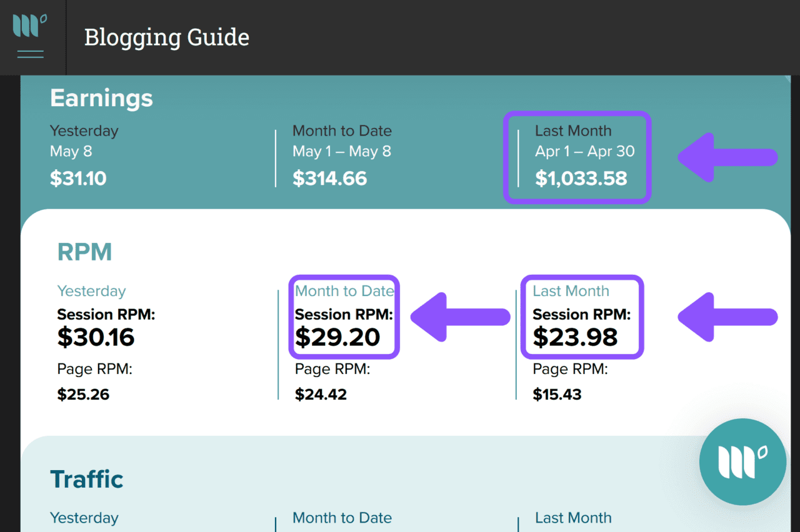Click the Last Month Session RPM $23.98
The height and width of the screenshot is (532, 800).
click(x=575, y=337)
